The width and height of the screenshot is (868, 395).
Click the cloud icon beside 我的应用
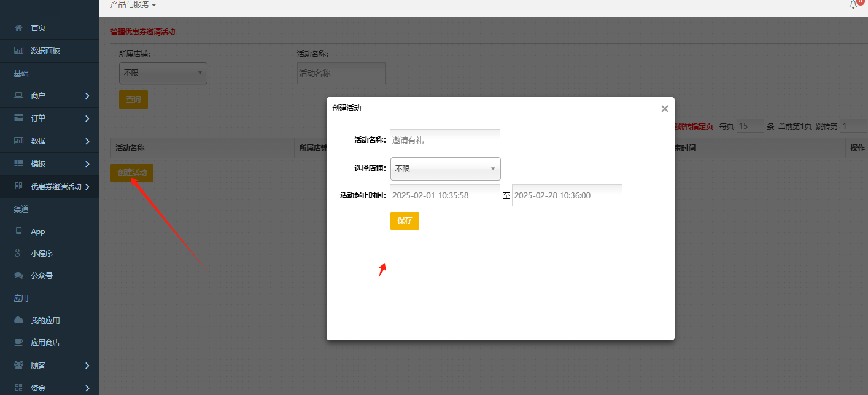pos(18,320)
